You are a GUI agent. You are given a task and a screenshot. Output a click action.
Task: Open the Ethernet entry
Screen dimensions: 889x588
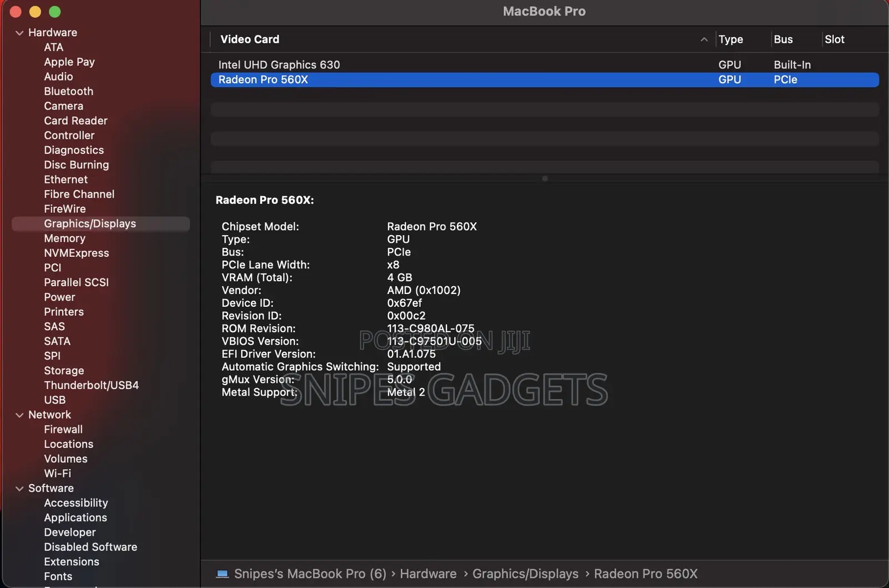(x=66, y=180)
